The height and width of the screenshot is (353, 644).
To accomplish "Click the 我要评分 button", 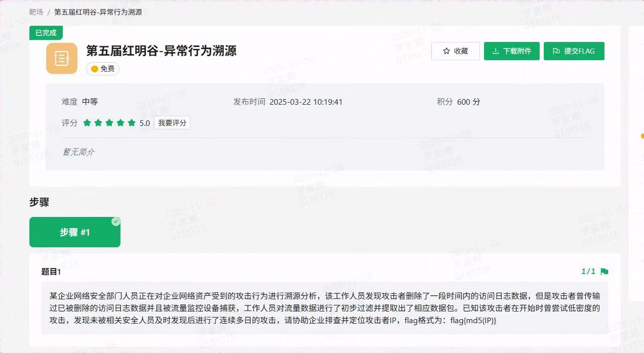I will [x=172, y=123].
